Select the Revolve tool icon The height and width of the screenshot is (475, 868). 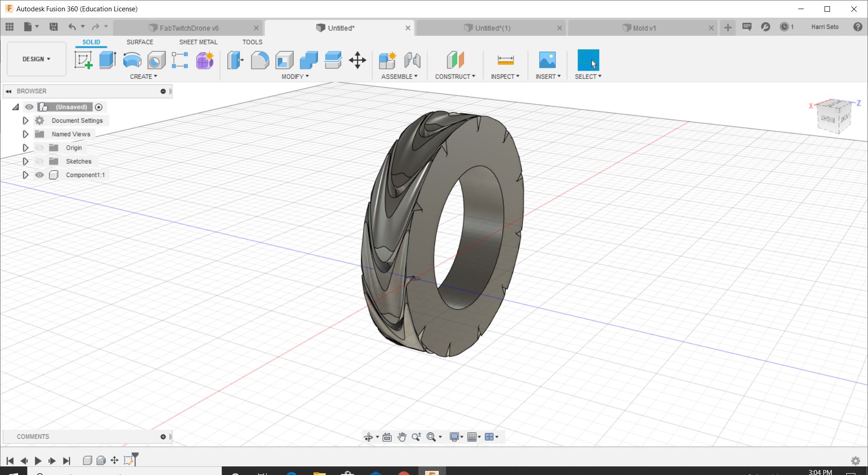click(x=132, y=60)
